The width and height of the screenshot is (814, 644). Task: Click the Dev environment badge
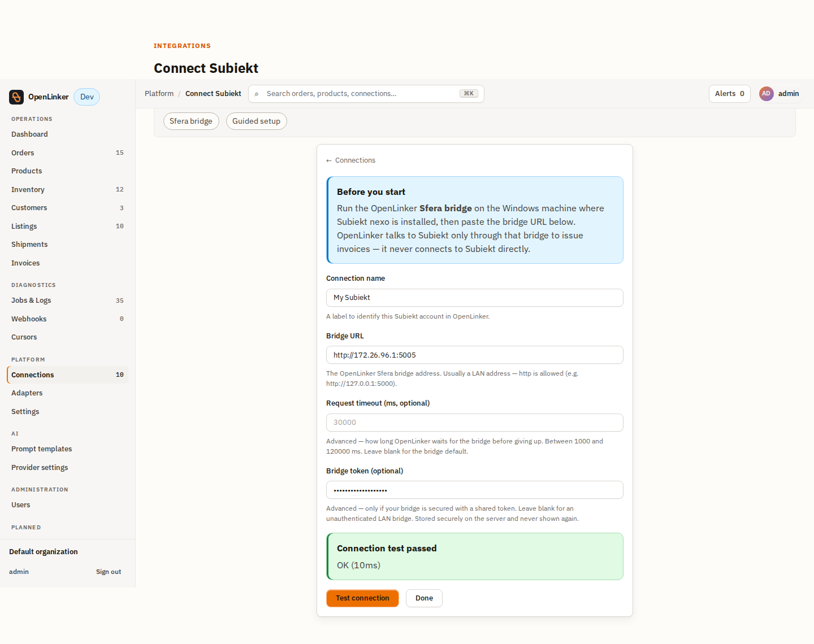87,97
